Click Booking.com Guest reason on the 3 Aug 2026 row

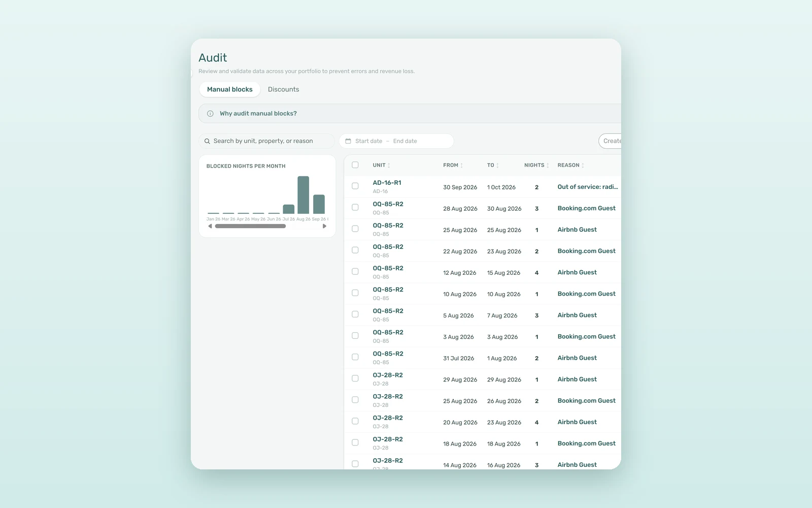[x=586, y=337]
